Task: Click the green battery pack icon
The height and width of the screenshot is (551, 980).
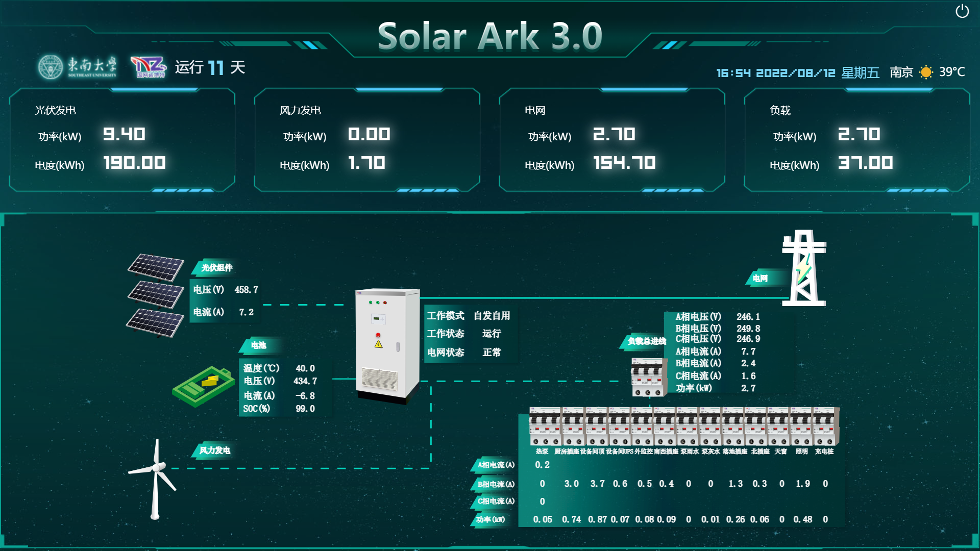Action: 203,386
